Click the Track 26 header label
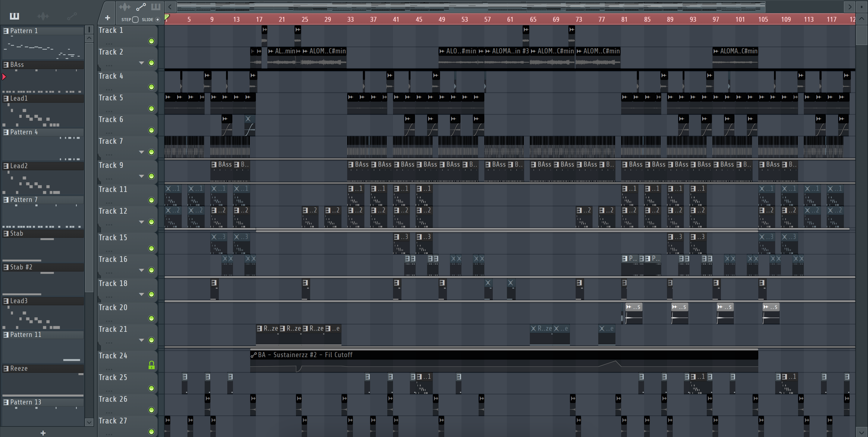The image size is (868, 437). [113, 399]
